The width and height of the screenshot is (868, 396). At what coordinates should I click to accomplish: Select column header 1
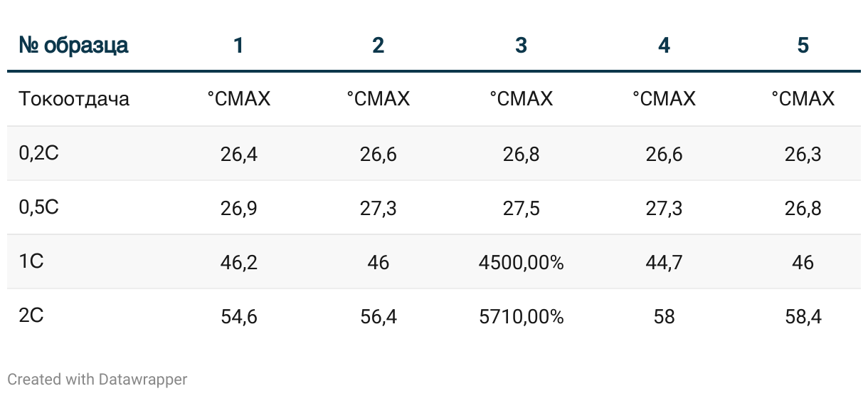pos(238,46)
